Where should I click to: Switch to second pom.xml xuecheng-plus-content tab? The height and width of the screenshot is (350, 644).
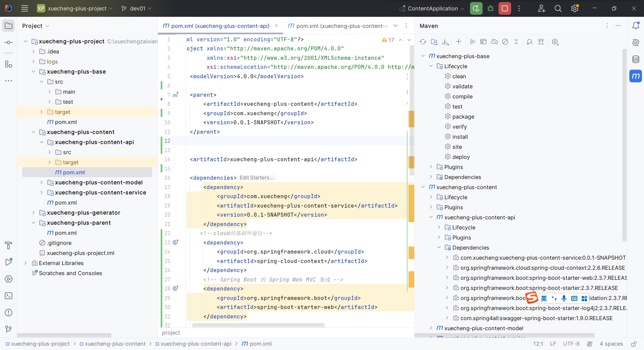tap(337, 26)
